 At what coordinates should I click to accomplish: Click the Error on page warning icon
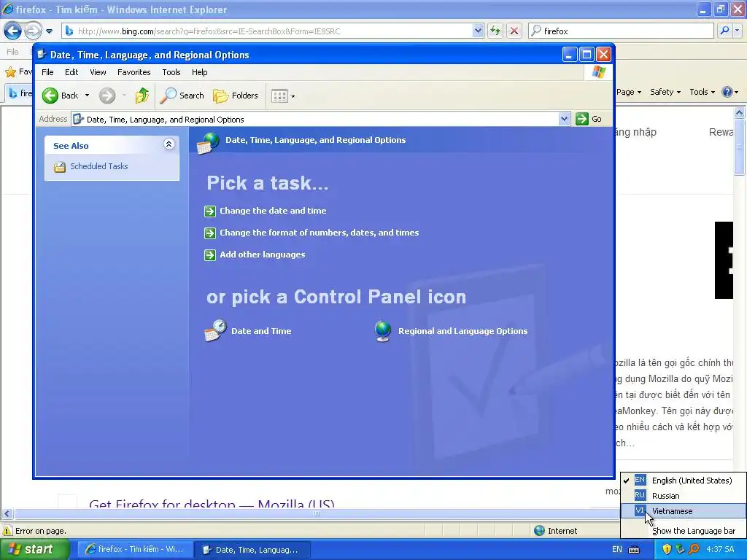point(7,531)
